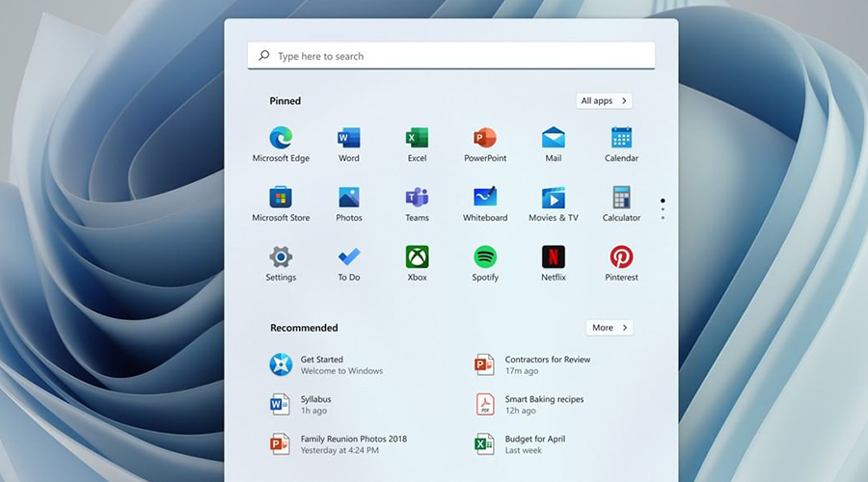Click the 'Syllabus' title text
Image resolution: width=868 pixels, height=482 pixels.
coord(315,399)
